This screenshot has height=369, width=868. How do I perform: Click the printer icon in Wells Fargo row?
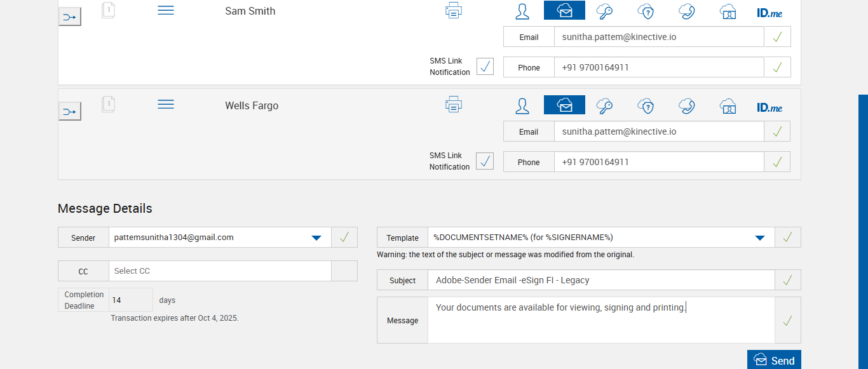pyautogui.click(x=453, y=105)
